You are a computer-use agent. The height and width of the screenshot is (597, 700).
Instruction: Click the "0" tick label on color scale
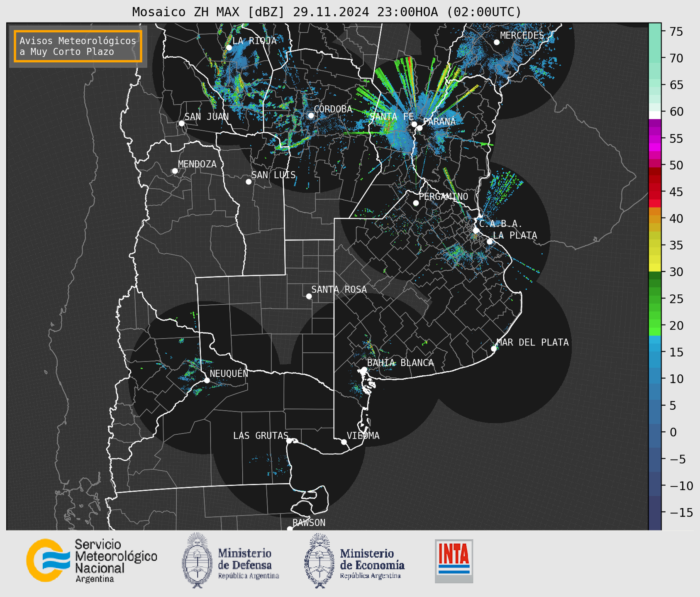pyautogui.click(x=673, y=432)
